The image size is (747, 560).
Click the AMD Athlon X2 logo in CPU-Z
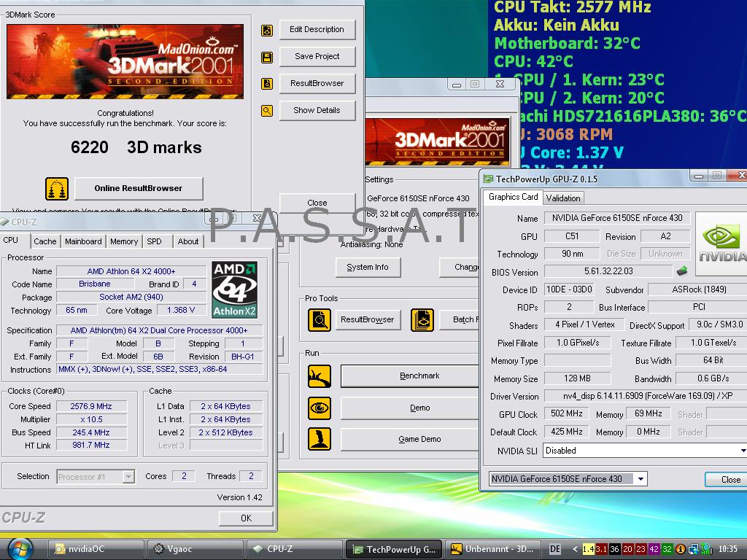(234, 289)
